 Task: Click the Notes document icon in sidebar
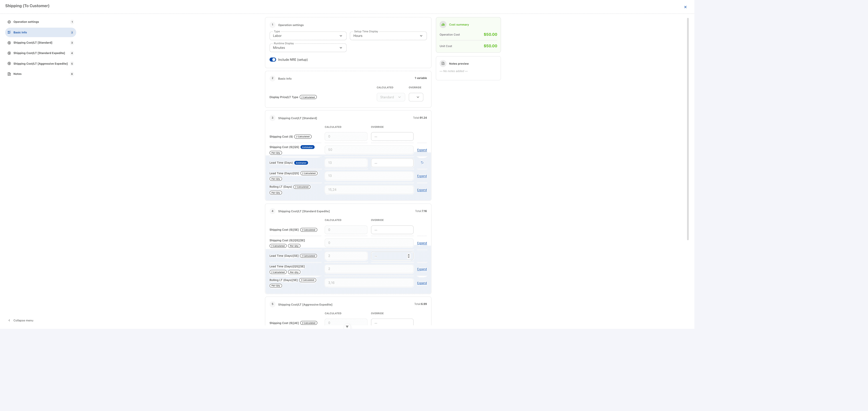pyautogui.click(x=9, y=74)
